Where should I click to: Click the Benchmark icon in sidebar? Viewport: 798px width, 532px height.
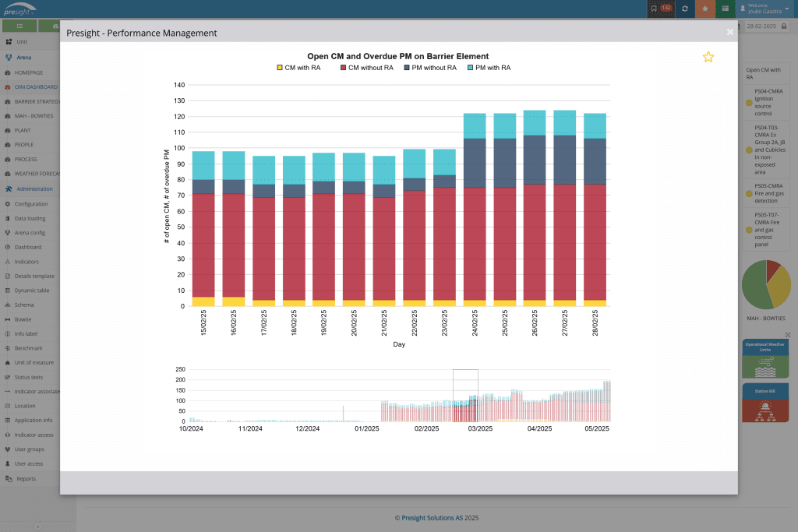[x=8, y=348]
